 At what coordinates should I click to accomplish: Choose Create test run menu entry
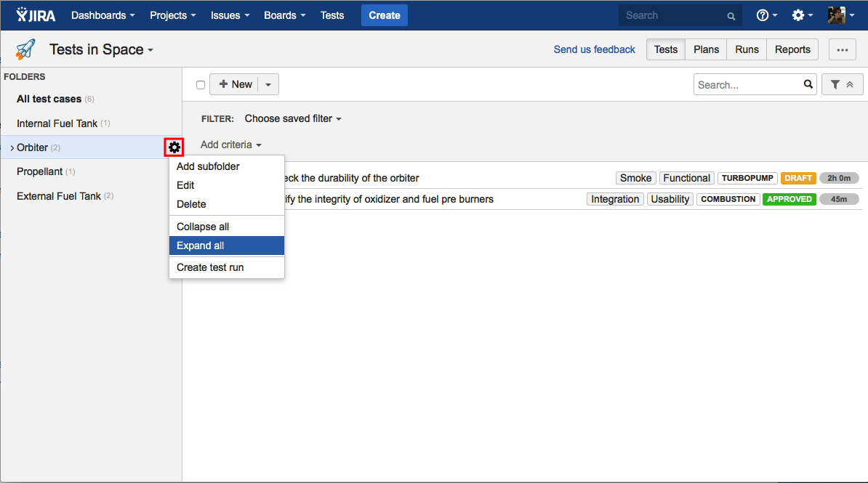click(x=226, y=267)
